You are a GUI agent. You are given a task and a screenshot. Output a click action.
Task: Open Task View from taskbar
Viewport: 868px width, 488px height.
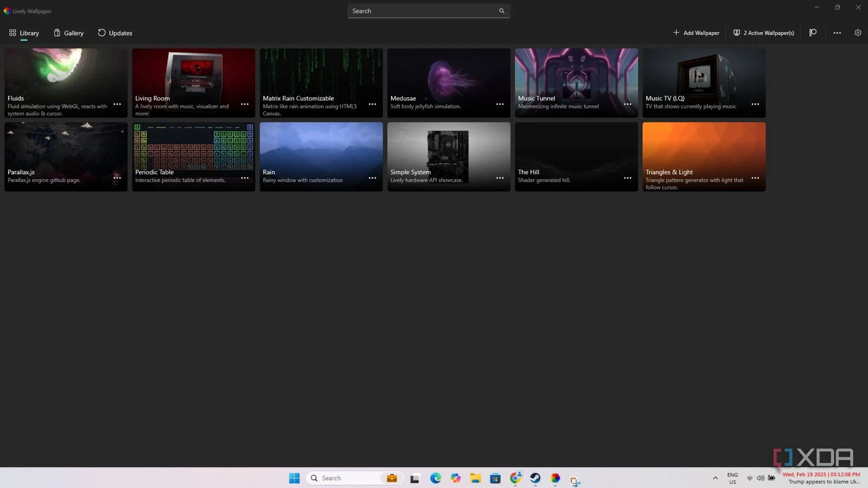coord(415,478)
